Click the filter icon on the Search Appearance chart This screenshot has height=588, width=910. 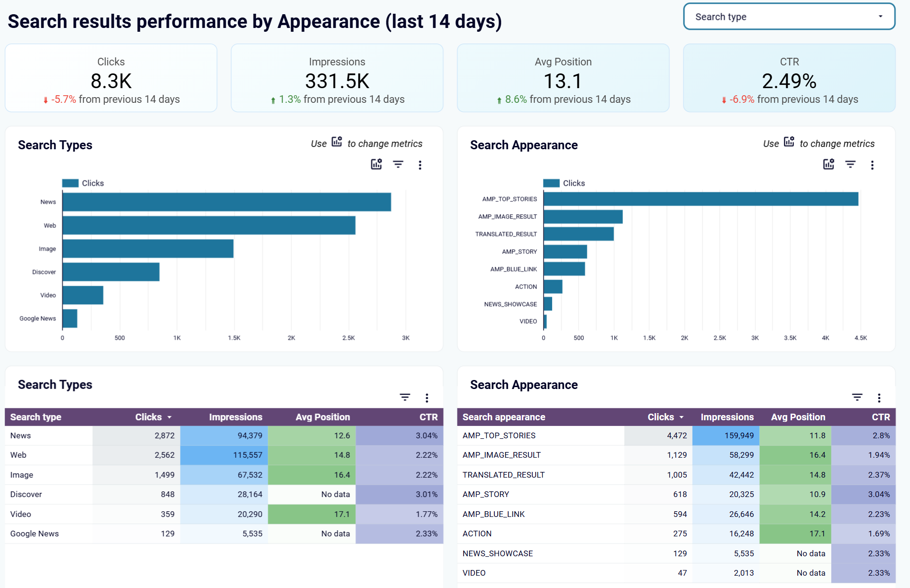coord(851,164)
